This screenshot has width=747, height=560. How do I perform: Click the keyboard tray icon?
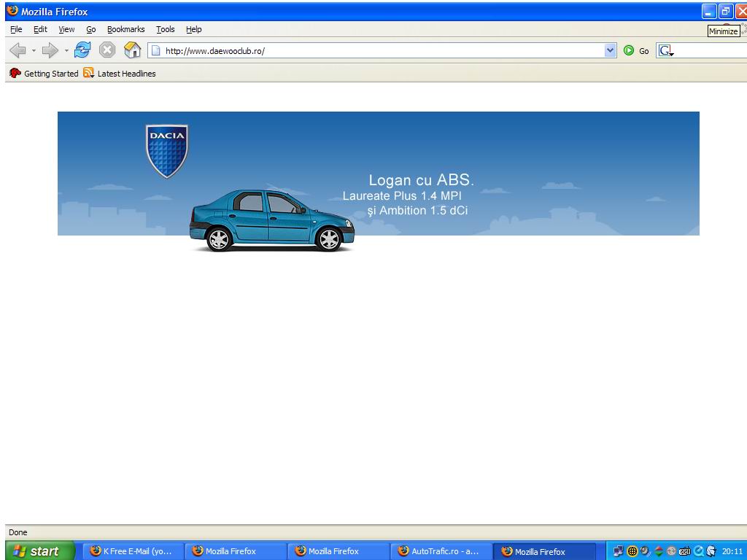click(684, 551)
